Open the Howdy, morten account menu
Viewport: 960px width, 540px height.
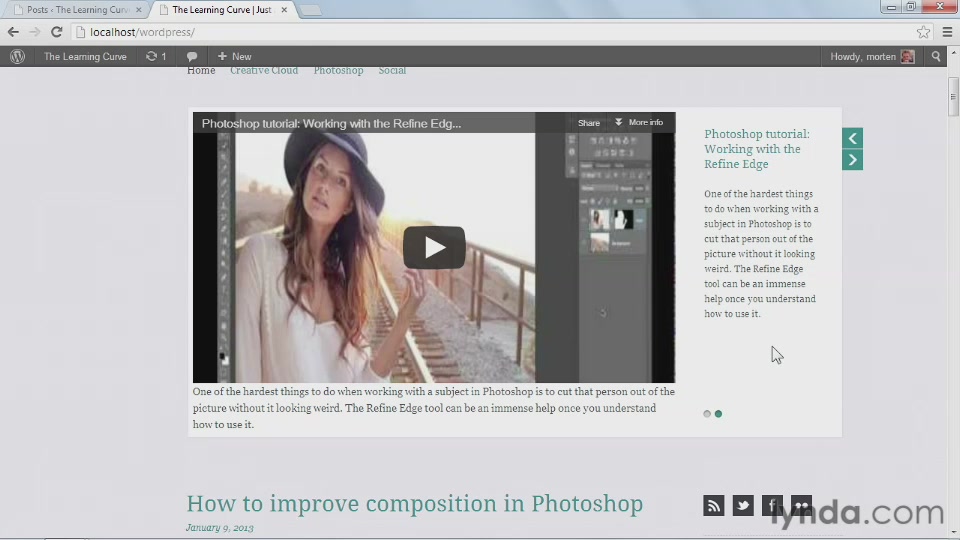click(x=872, y=56)
